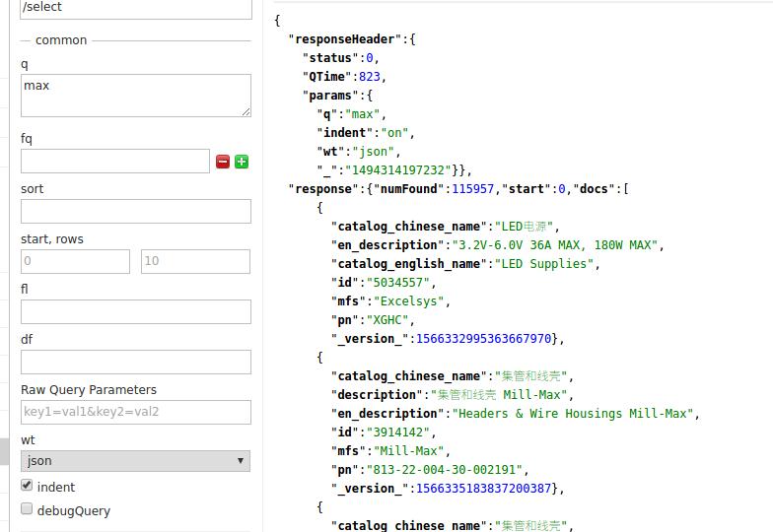Click the common section label
Image resolution: width=773 pixels, height=532 pixels.
click(61, 40)
